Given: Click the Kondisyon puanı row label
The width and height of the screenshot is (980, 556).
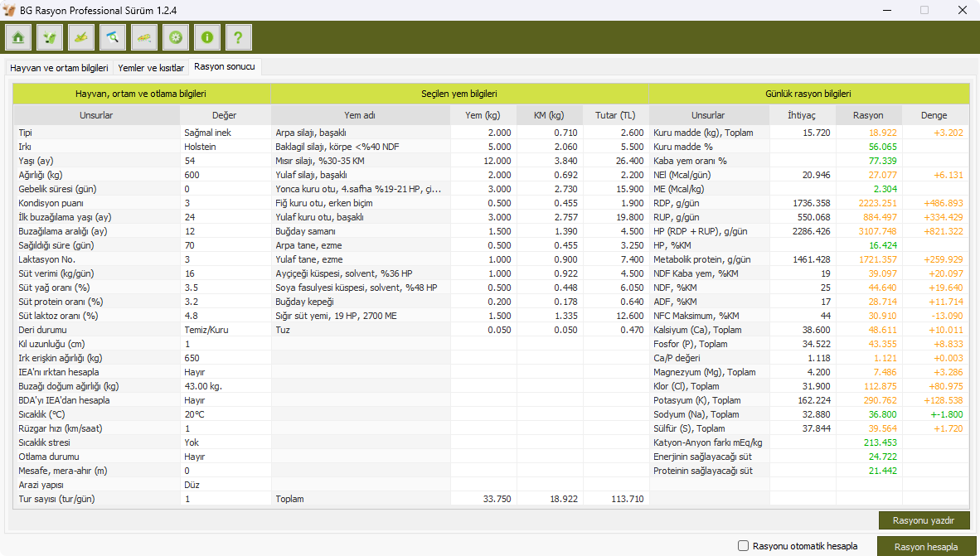Looking at the screenshot, I should 51,203.
